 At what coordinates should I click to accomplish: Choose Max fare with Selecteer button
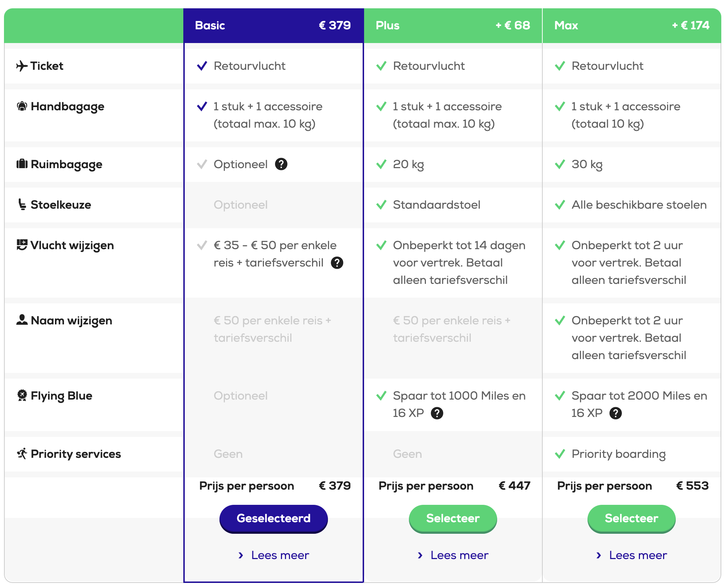point(631,519)
